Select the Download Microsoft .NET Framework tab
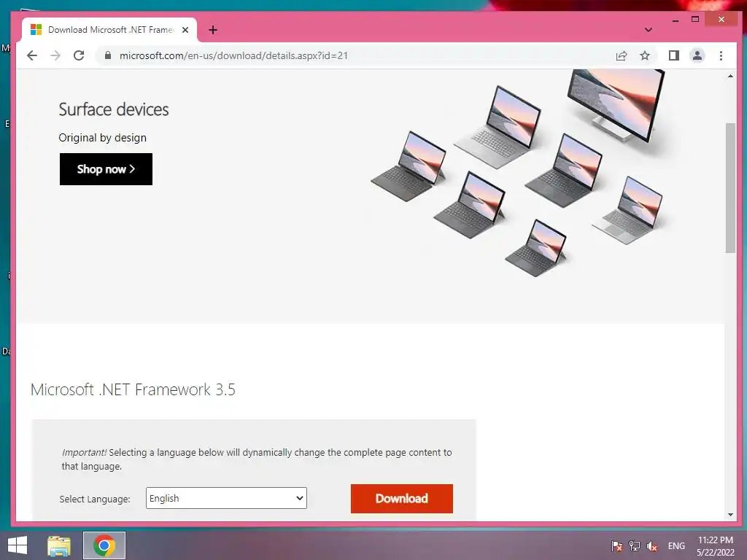 pos(109,30)
